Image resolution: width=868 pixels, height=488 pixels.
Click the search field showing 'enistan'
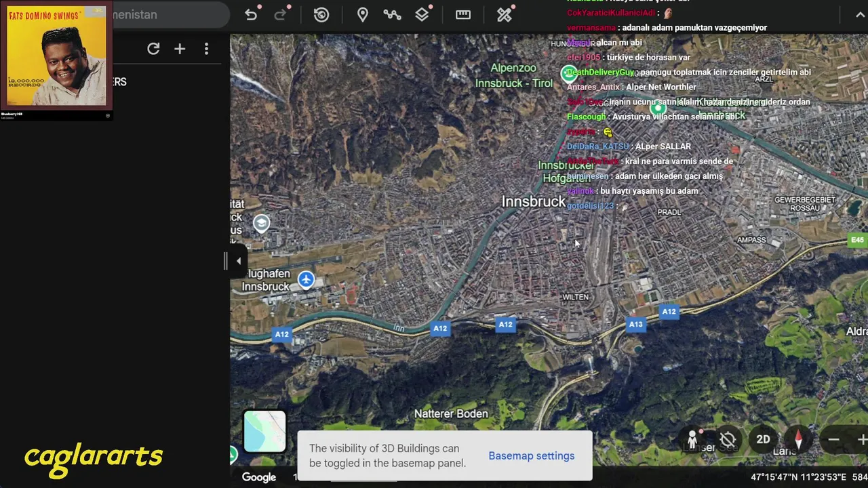click(x=170, y=14)
